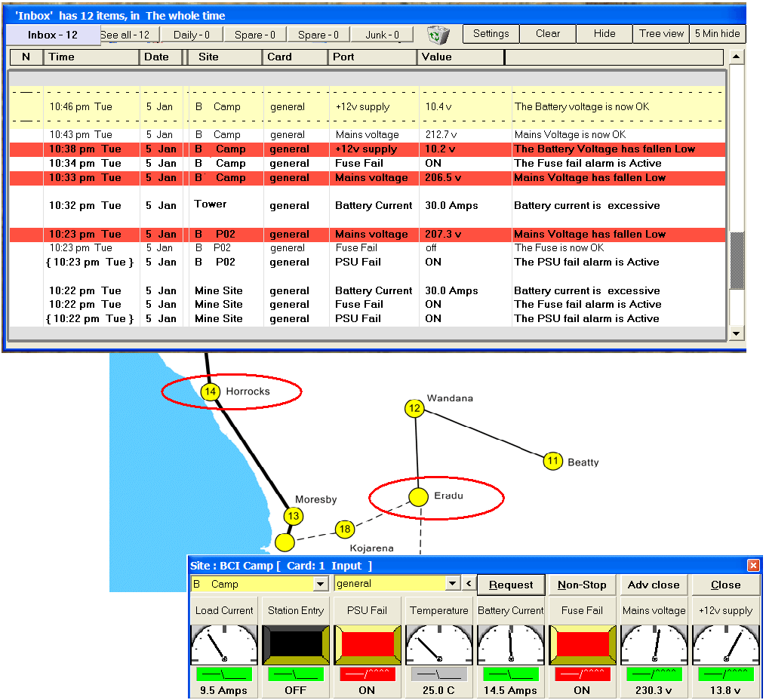Click the Moresby node 13 on map
This screenshot has width=766, height=700.
294,517
